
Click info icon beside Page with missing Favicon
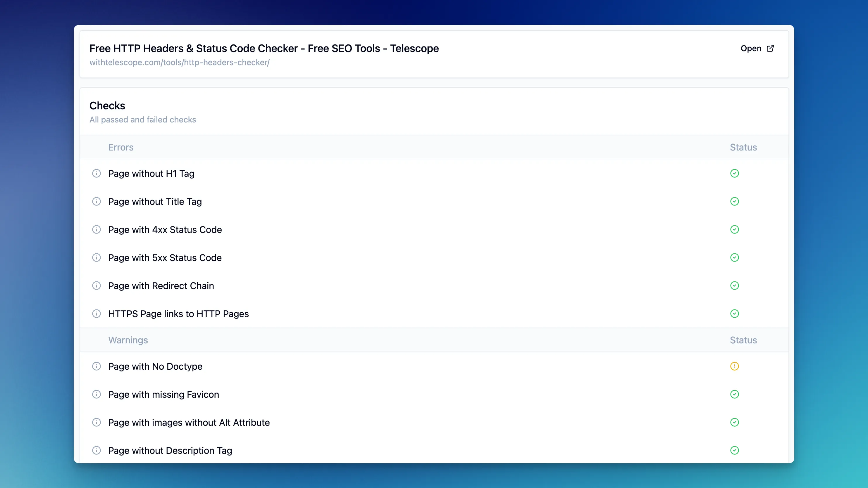tap(97, 394)
